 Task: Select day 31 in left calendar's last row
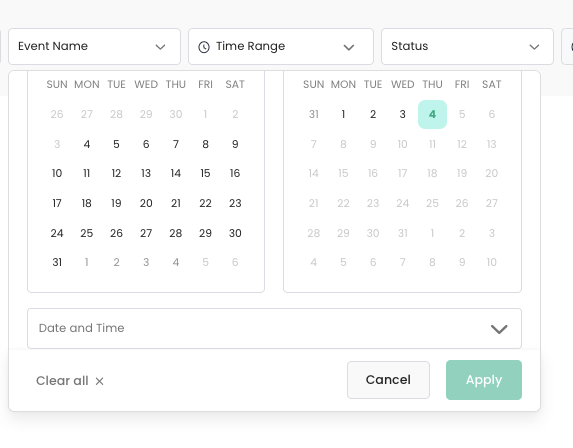pyautogui.click(x=57, y=262)
